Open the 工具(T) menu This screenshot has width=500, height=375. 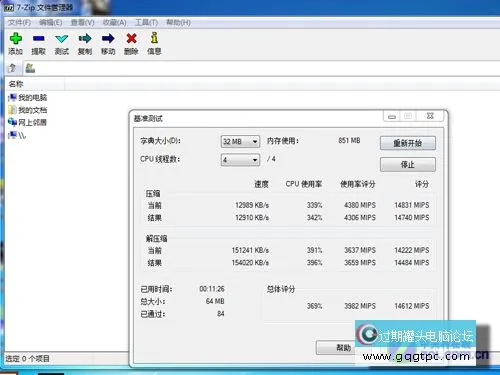tap(146, 23)
